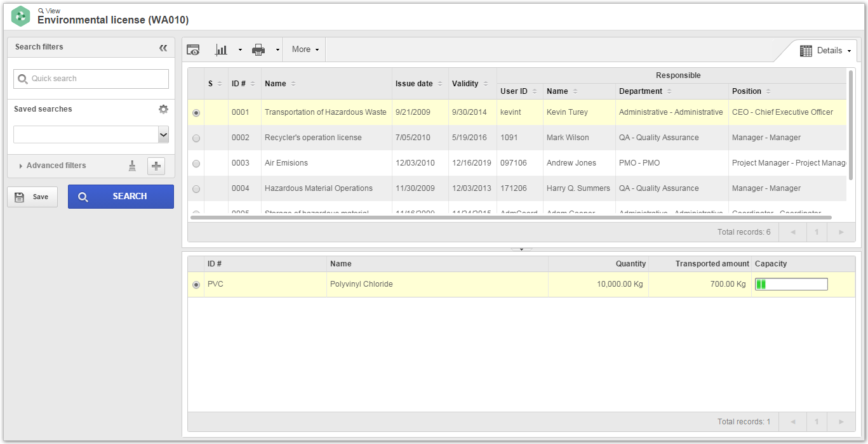Image resolution: width=868 pixels, height=444 pixels.
Task: Click Andrew Jones cell
Action: [x=578, y=163]
